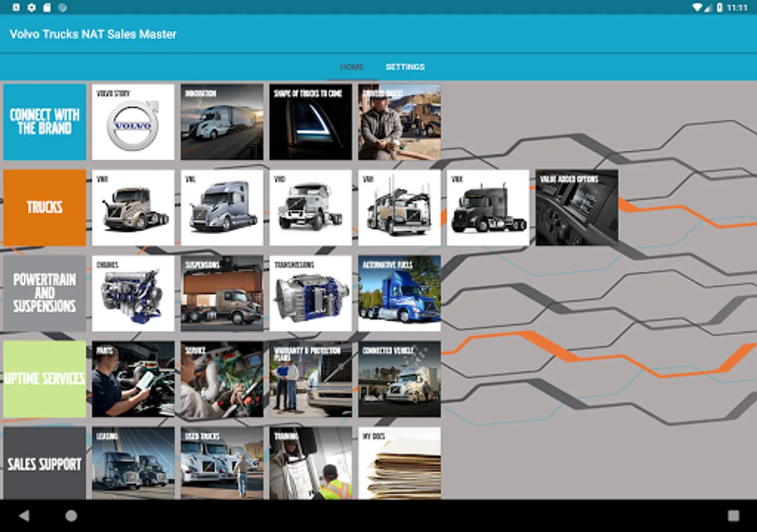Open the Alternative Fuels tile
Image resolution: width=757 pixels, height=532 pixels.
pyautogui.click(x=399, y=293)
